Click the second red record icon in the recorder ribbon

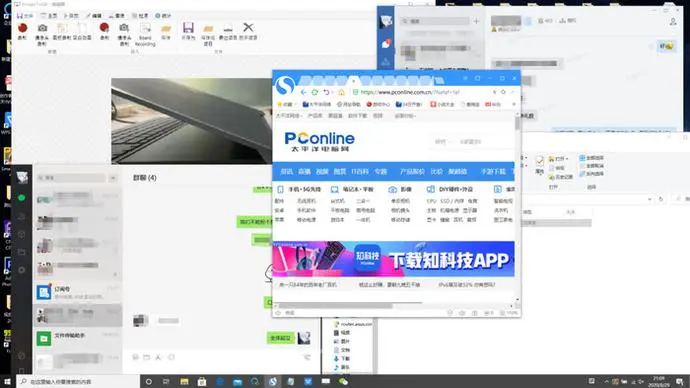tap(104, 28)
